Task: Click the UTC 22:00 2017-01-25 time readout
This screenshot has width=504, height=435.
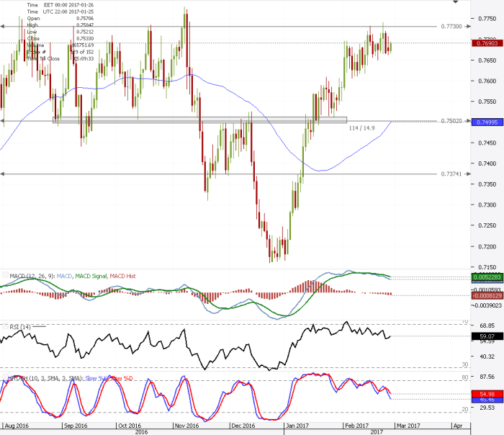Action: point(68,12)
